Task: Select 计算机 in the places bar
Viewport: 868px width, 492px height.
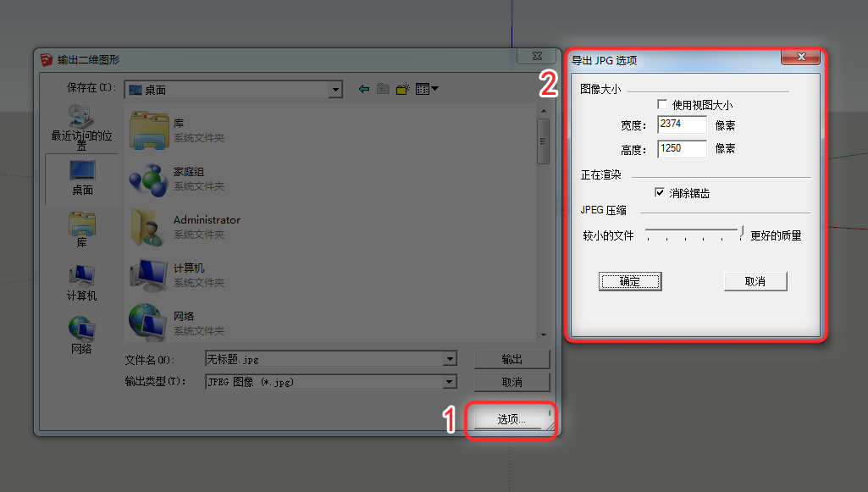Action: pos(82,283)
